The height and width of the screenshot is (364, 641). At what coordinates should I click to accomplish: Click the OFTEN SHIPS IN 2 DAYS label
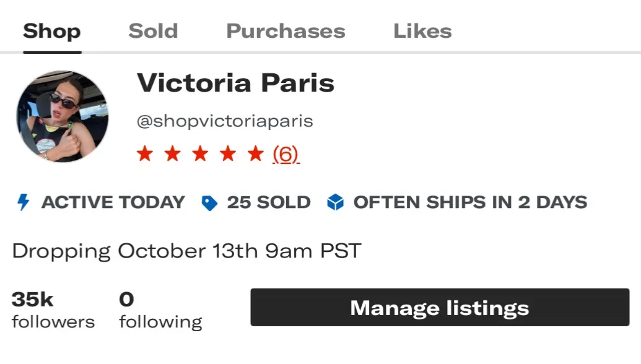pyautogui.click(x=470, y=202)
